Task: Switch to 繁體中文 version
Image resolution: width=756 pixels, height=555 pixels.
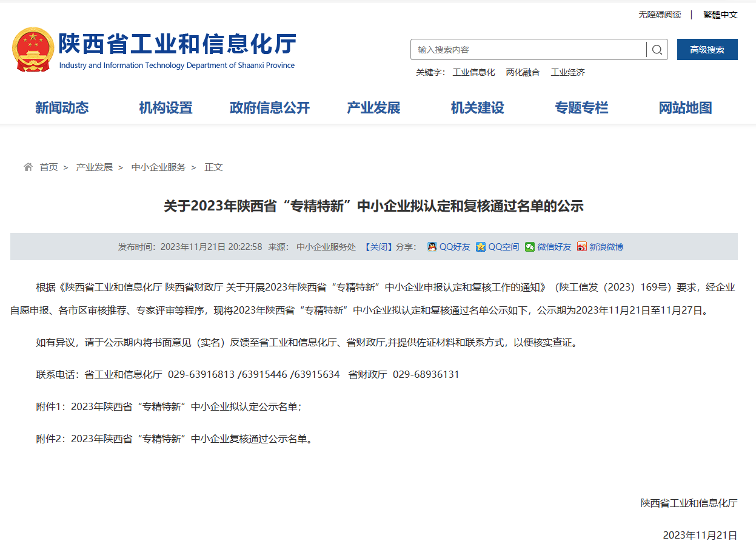Action: click(x=720, y=15)
